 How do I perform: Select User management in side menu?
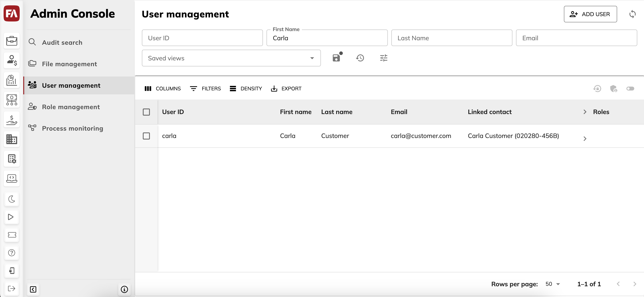point(79,85)
